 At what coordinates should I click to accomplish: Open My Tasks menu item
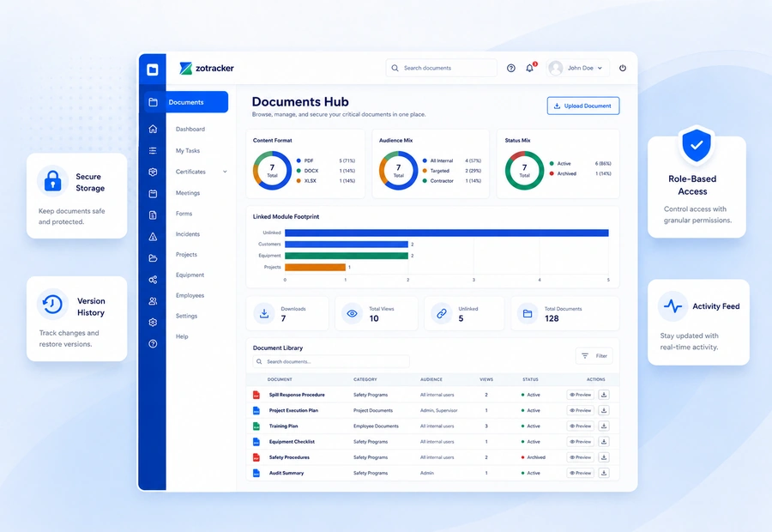pyautogui.click(x=188, y=151)
